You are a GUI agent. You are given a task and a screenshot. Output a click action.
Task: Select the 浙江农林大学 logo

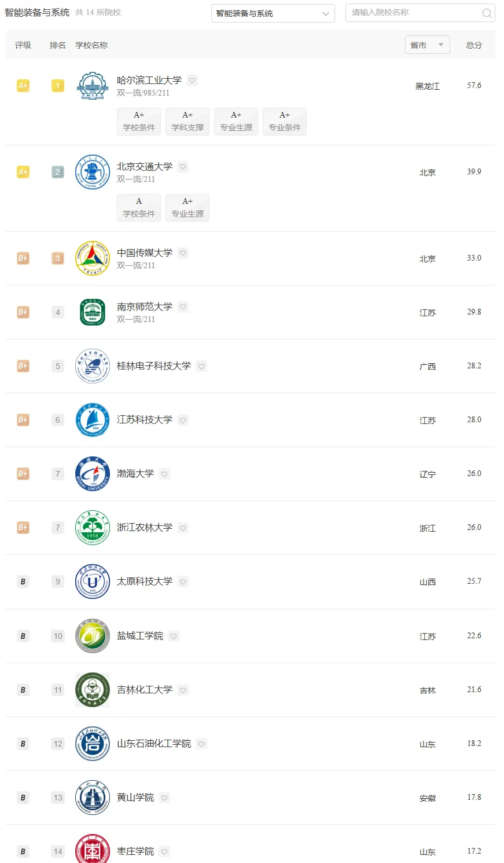point(93,528)
